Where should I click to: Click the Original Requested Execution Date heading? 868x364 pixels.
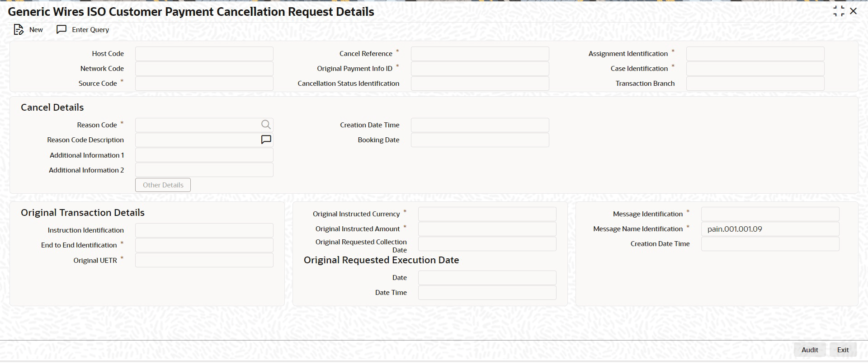[381, 260]
